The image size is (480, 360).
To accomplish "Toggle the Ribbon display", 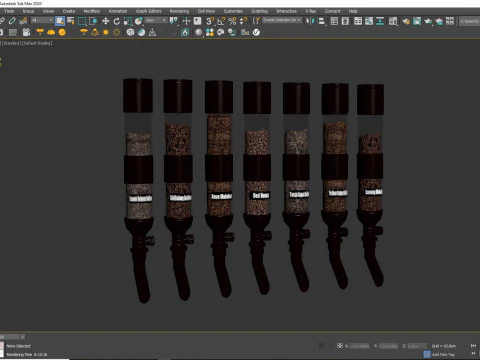I will tap(358, 21).
